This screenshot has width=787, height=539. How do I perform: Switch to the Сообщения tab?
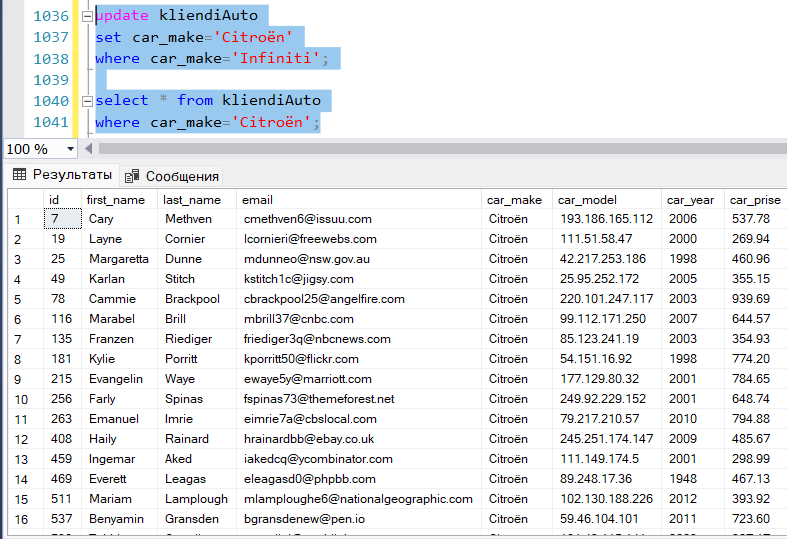click(172, 176)
